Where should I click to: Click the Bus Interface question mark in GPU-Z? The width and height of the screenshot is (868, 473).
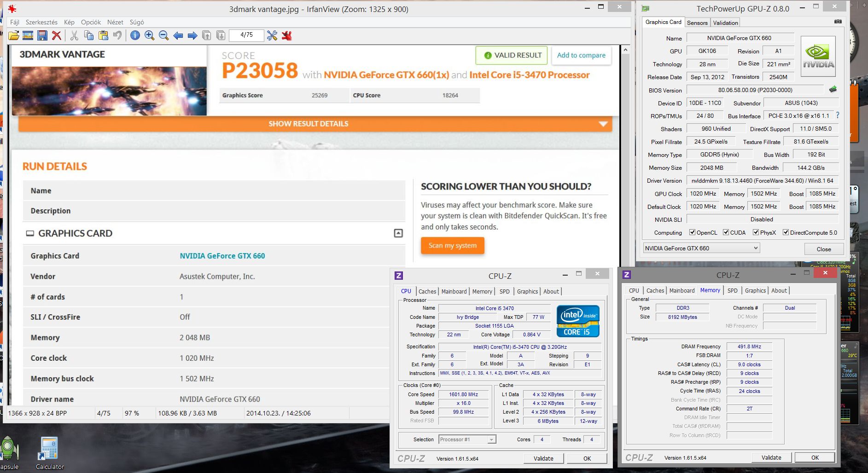point(838,115)
